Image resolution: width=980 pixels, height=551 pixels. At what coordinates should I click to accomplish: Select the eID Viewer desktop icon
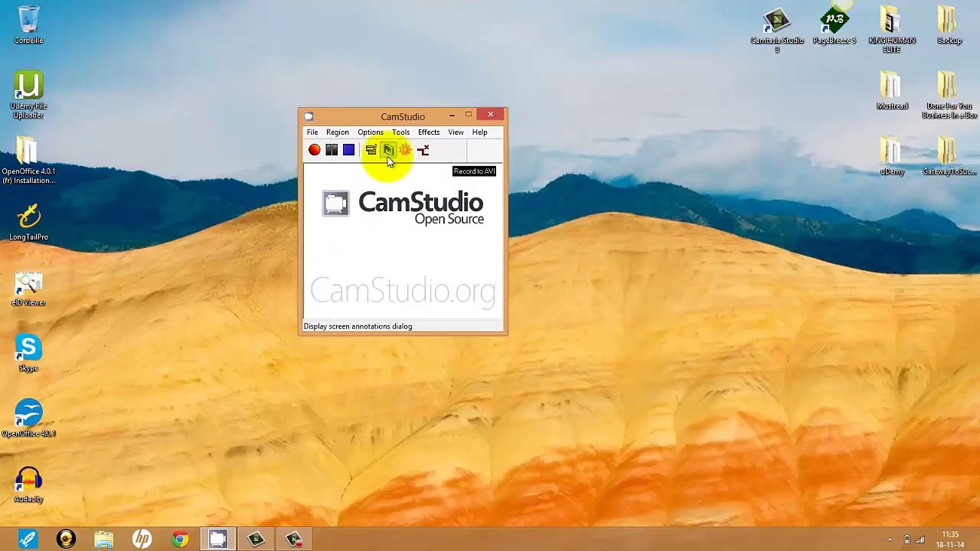click(28, 289)
